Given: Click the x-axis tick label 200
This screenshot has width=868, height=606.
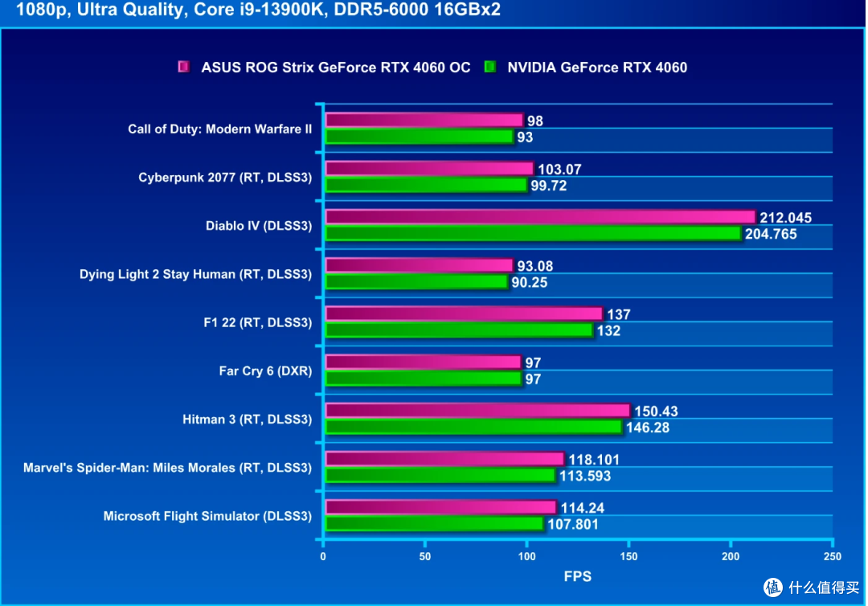Looking at the screenshot, I should pyautogui.click(x=731, y=557).
